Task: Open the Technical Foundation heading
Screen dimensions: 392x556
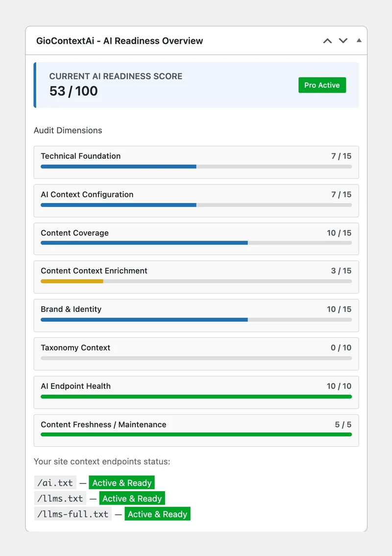Action: 80,156
